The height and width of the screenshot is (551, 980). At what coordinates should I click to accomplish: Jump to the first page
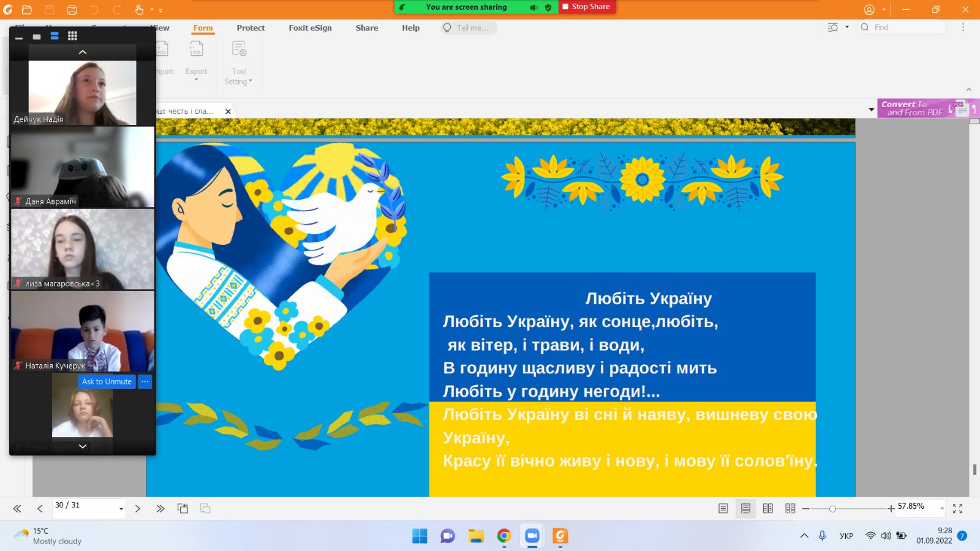(17, 509)
